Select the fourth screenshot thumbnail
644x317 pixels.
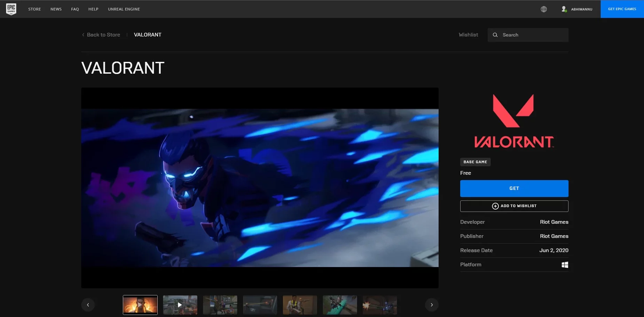pyautogui.click(x=260, y=305)
